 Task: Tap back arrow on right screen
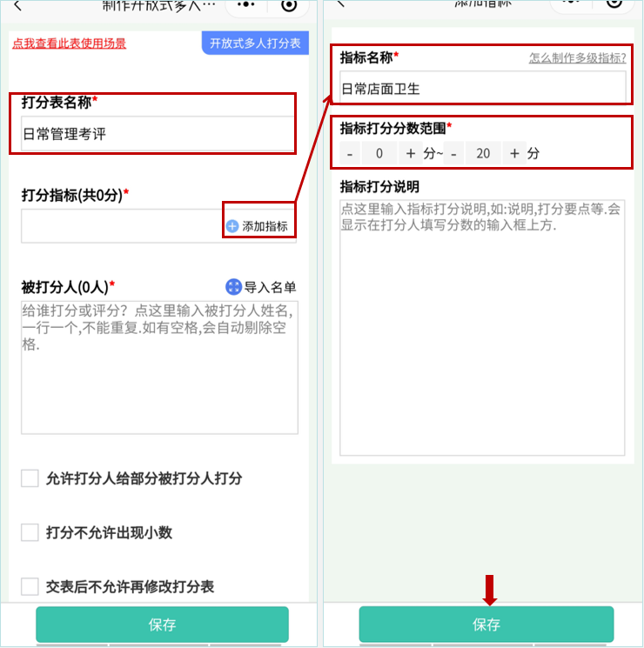(x=340, y=3)
